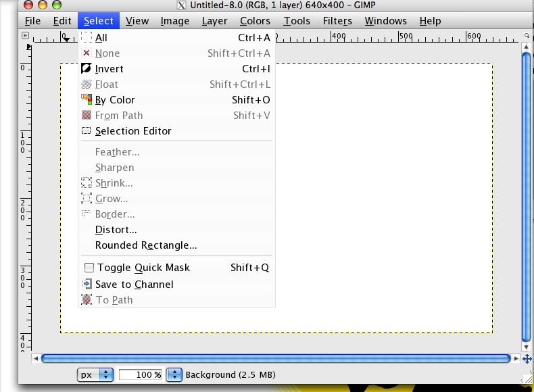Click the scroll right arrow

(x=516, y=358)
